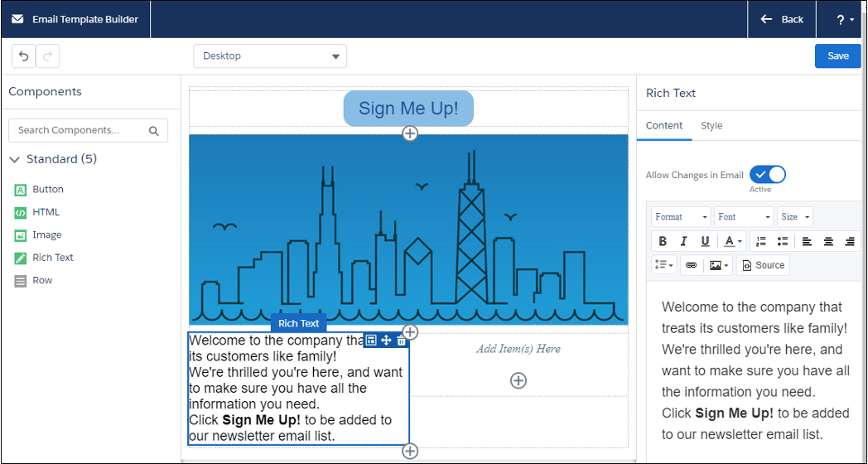868x464 pixels.
Task: Open the Size dropdown
Action: click(795, 217)
